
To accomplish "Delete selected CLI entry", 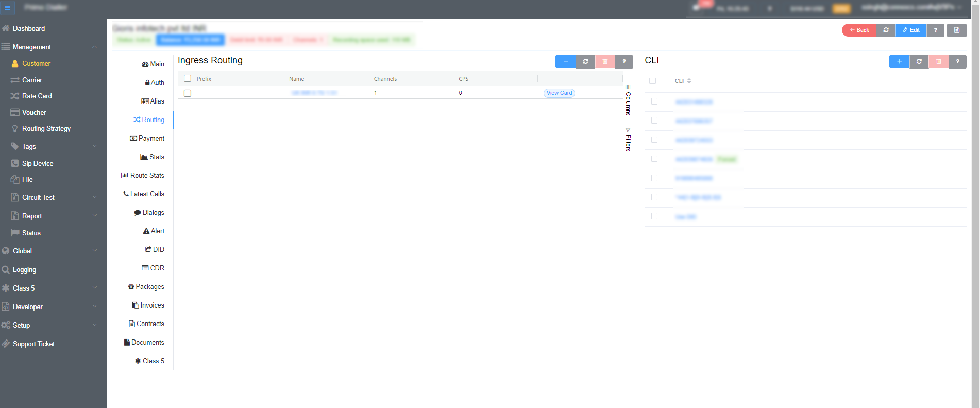I will pyautogui.click(x=939, y=61).
